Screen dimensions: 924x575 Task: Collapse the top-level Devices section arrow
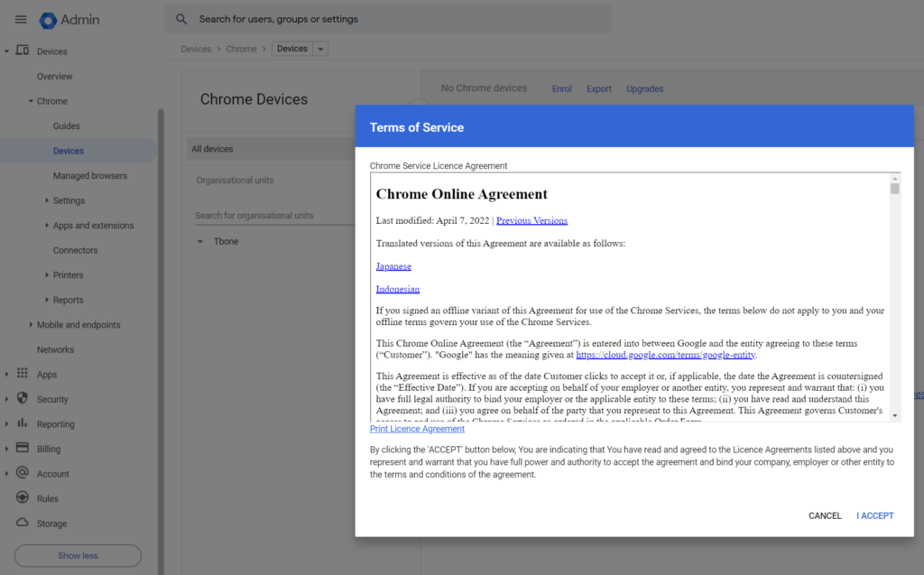[x=6, y=51]
